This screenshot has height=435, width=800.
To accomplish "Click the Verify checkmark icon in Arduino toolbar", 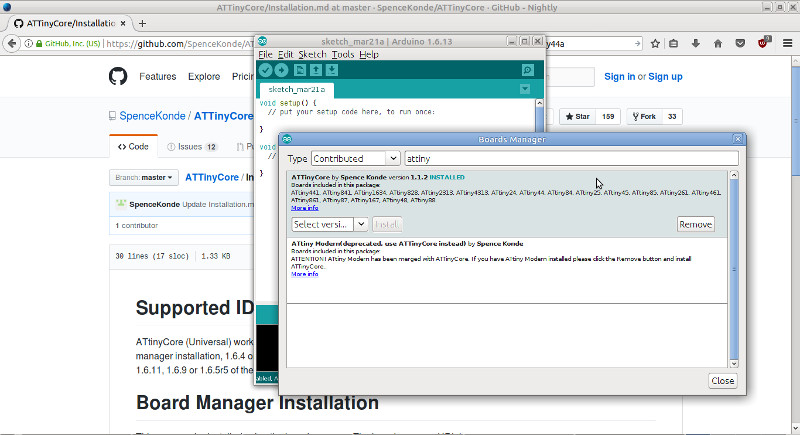I will pyautogui.click(x=265, y=70).
